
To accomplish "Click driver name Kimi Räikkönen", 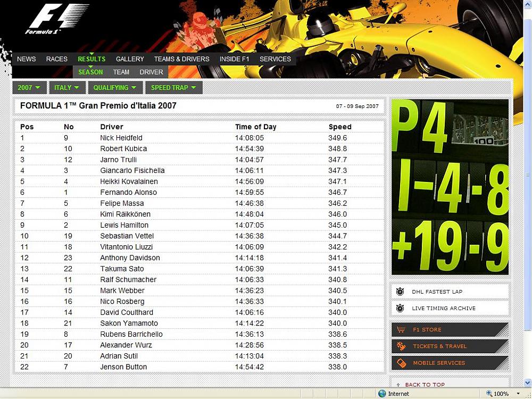I will click(x=125, y=214).
